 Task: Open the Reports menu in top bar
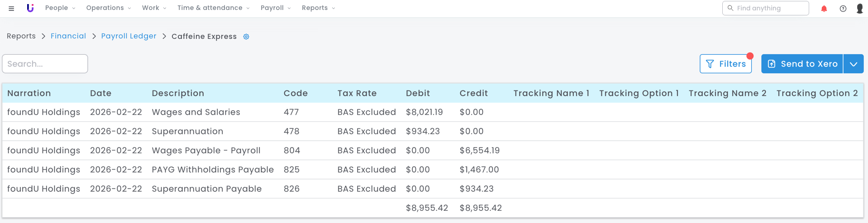[318, 8]
